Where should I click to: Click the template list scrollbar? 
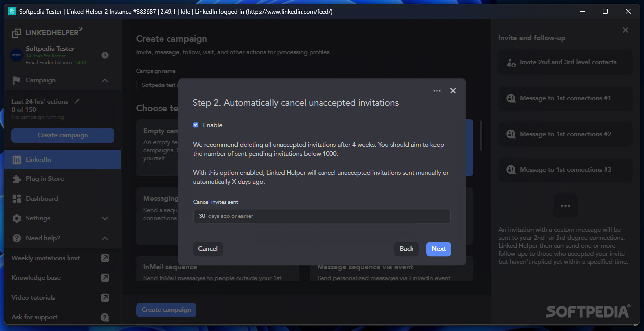[x=481, y=135]
